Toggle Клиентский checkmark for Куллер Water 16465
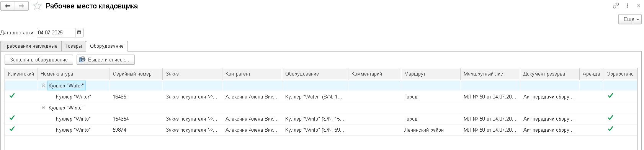Image resolution: width=644 pixels, height=150 pixels. click(12, 96)
